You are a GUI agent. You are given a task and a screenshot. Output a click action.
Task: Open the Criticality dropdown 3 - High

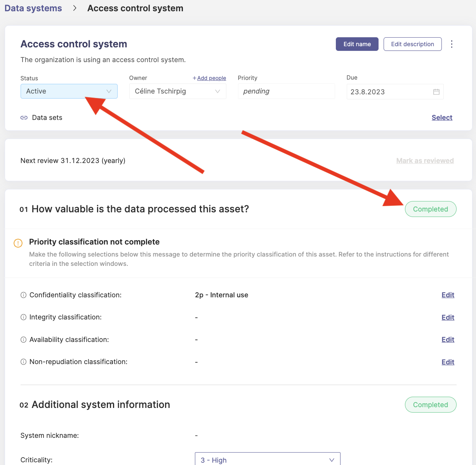click(268, 459)
